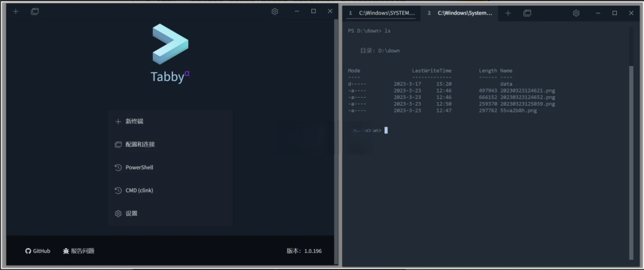Click the terminal vertical scrollbar in right window
The width and height of the screenshot is (644, 270).
pos(631,162)
